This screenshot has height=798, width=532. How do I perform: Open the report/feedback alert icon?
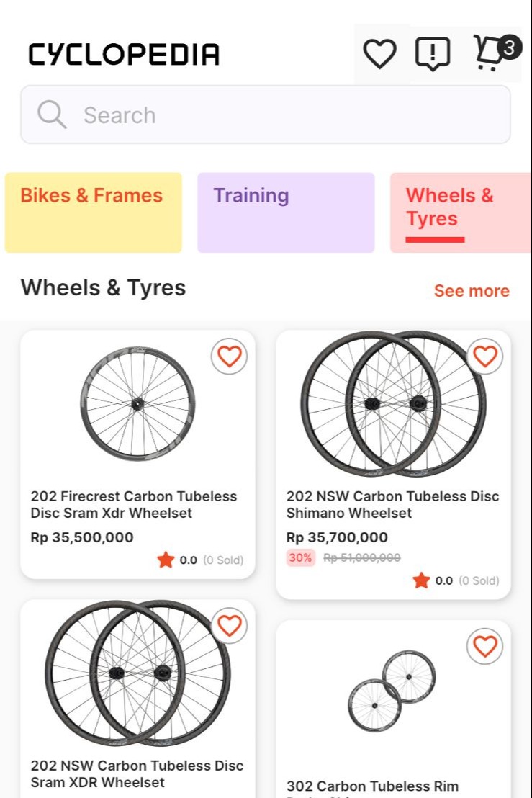point(433,54)
